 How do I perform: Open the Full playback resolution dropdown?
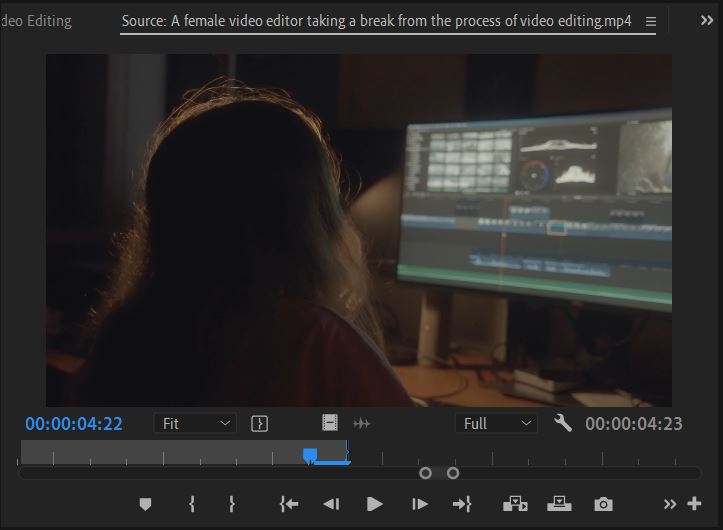pos(497,423)
